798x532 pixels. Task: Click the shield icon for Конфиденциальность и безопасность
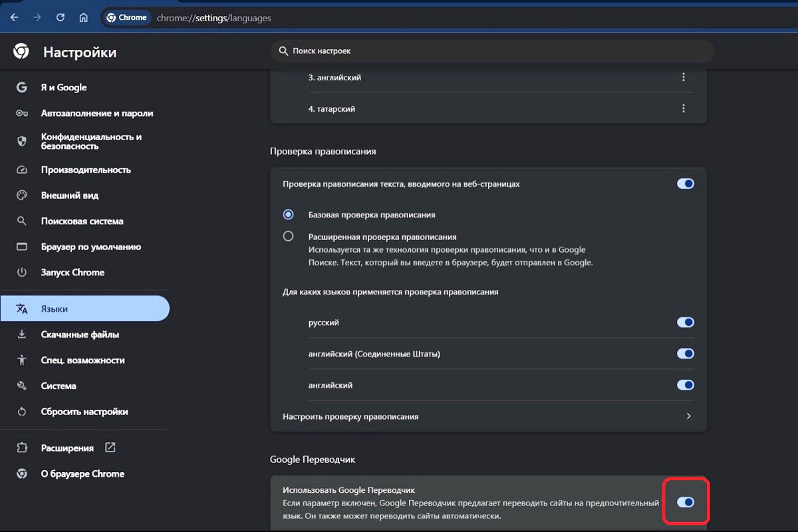[22, 141]
